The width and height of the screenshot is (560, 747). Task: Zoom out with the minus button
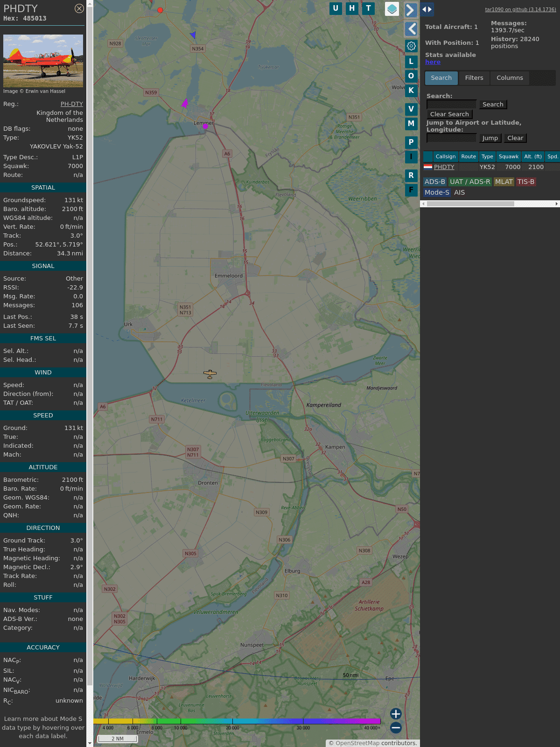396,727
